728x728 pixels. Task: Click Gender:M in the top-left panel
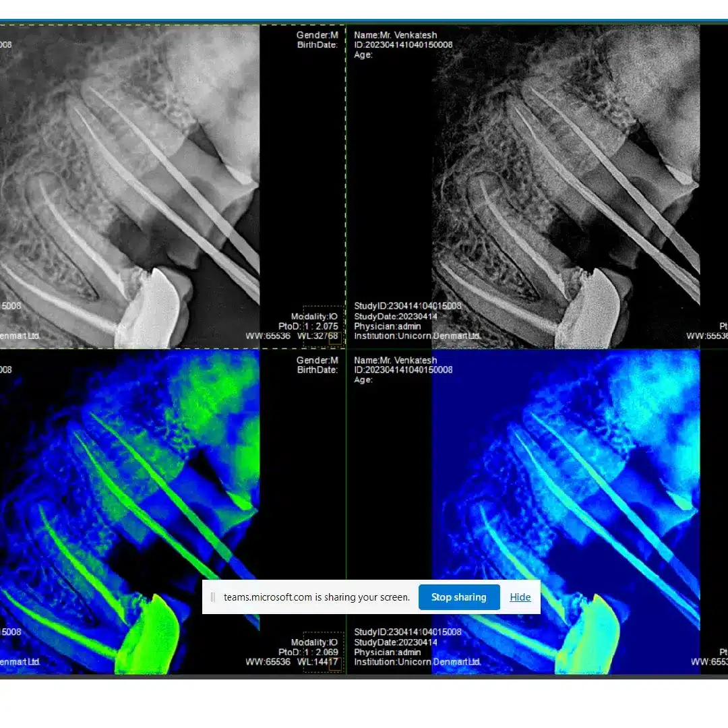pyautogui.click(x=317, y=35)
